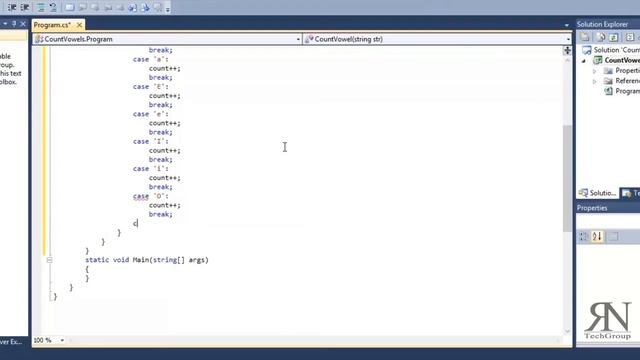Click the Alphabetical sort button in Properties
The image size is (640, 360).
597,236
